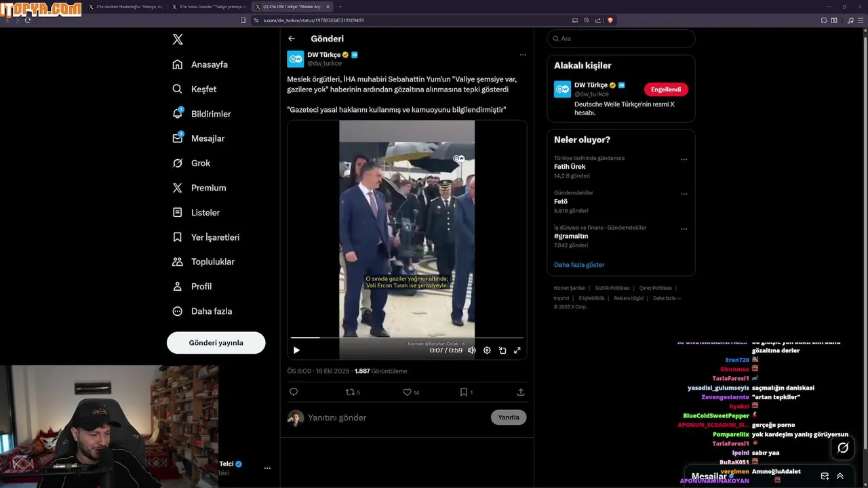Click the Topluluklar people icon
Screen dimensions: 868x488
point(178,262)
